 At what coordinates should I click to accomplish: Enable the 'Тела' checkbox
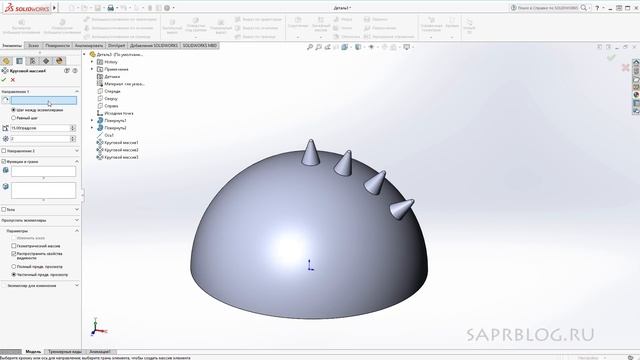4,209
